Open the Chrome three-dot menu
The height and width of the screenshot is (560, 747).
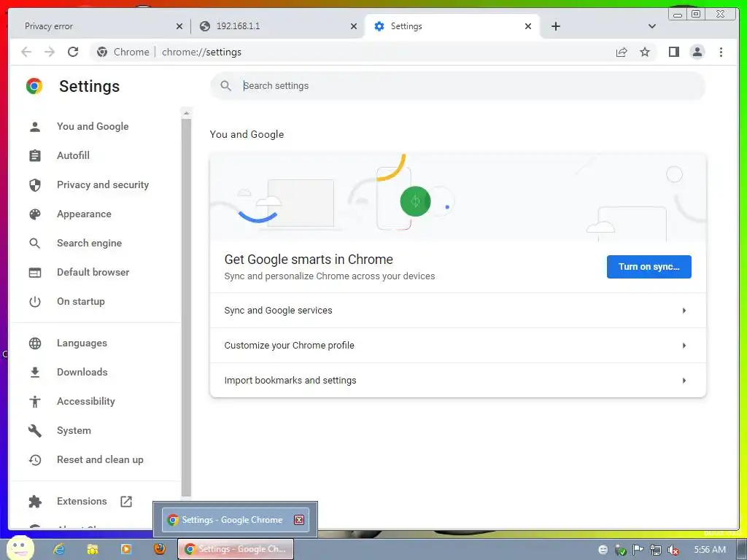pos(721,52)
